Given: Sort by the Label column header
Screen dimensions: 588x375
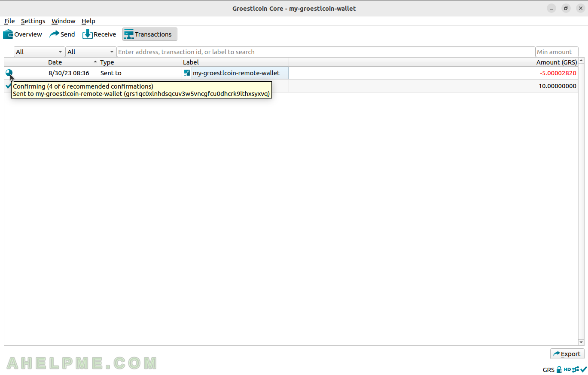Looking at the screenshot, I should click(x=235, y=62).
